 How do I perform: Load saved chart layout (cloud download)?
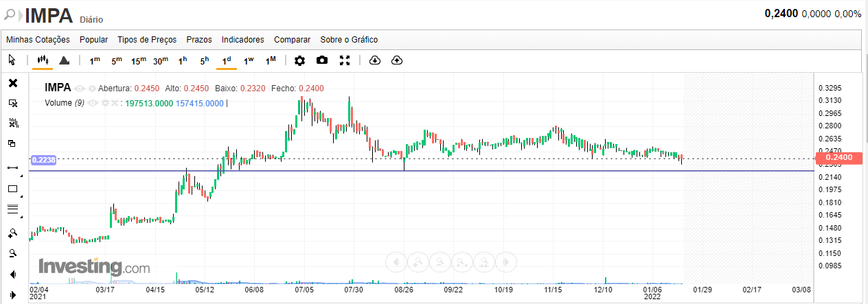pyautogui.click(x=374, y=60)
